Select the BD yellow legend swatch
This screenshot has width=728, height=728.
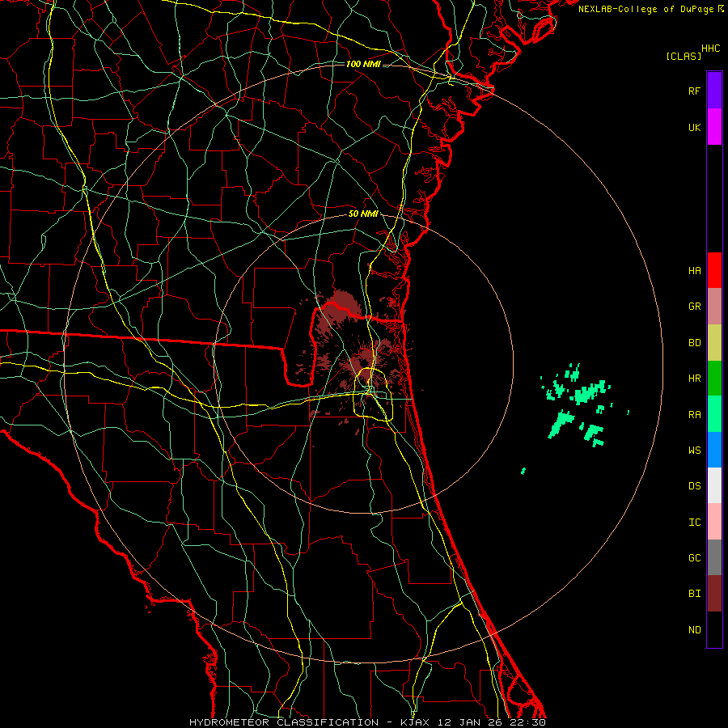714,342
